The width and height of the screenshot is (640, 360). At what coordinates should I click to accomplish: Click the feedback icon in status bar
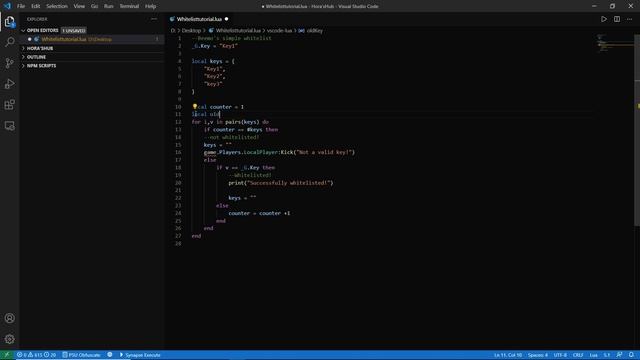coord(619,355)
